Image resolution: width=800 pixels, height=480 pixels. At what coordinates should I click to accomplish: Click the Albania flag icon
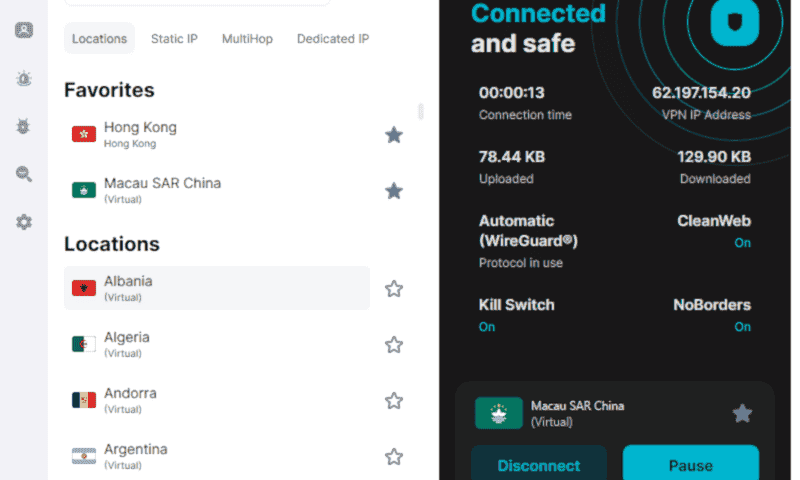84,288
